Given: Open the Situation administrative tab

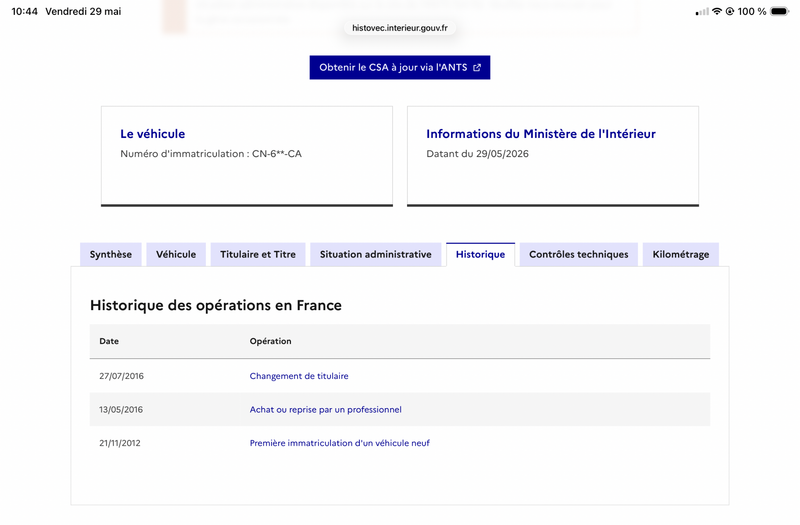Looking at the screenshot, I should click(x=376, y=254).
